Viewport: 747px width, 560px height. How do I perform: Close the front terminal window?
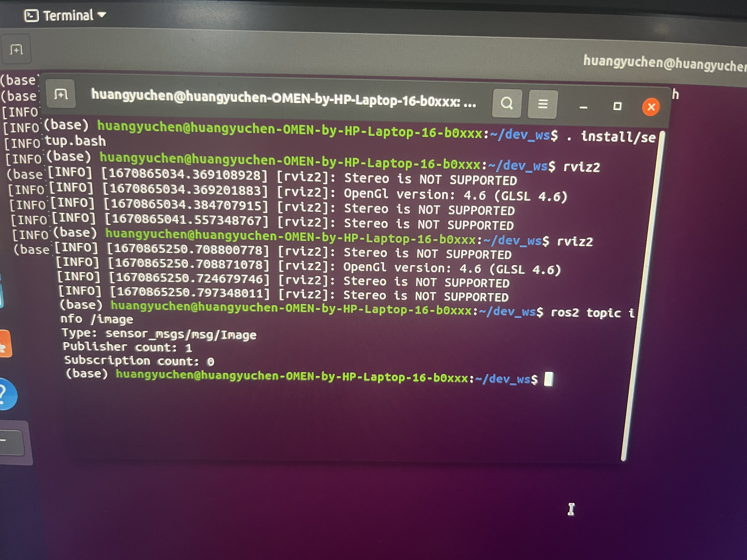tap(651, 107)
